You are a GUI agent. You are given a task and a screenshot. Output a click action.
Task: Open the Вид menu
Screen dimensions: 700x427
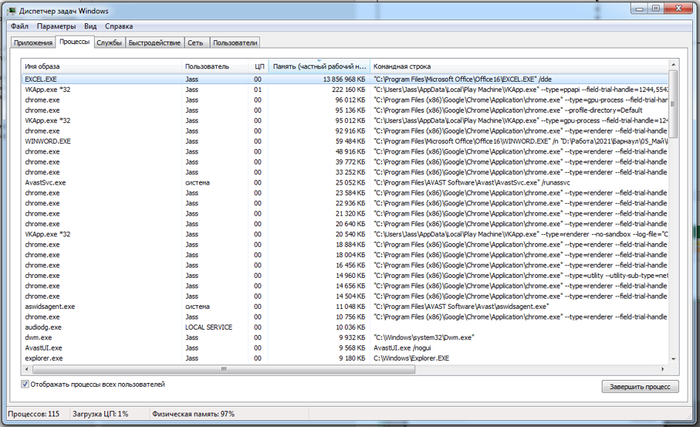pos(91,26)
